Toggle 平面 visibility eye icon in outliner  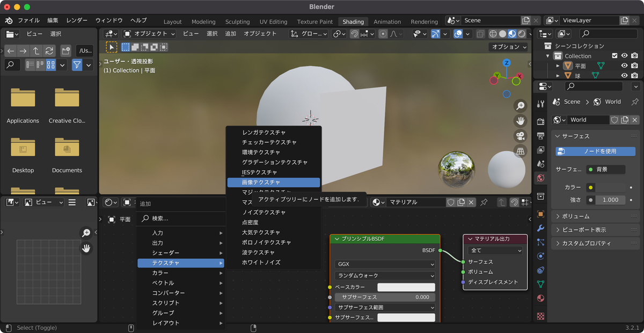click(x=625, y=66)
